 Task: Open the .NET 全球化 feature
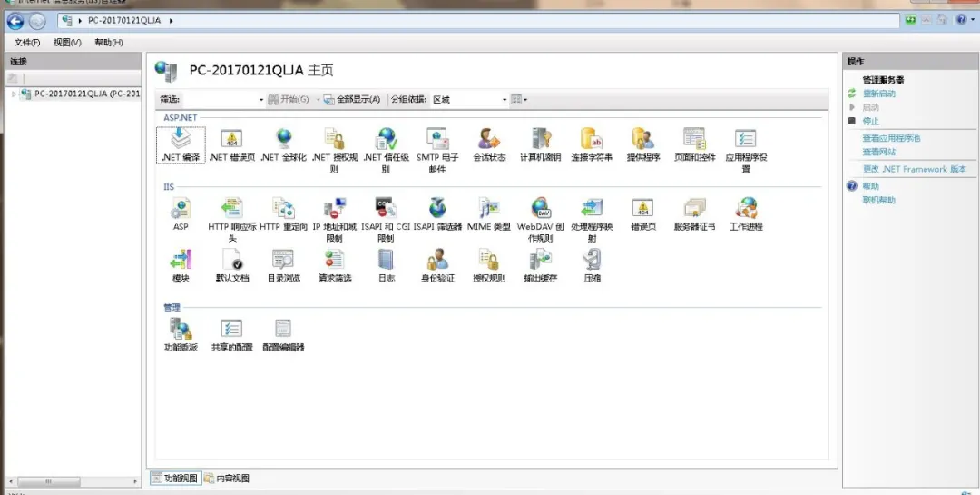click(x=283, y=145)
